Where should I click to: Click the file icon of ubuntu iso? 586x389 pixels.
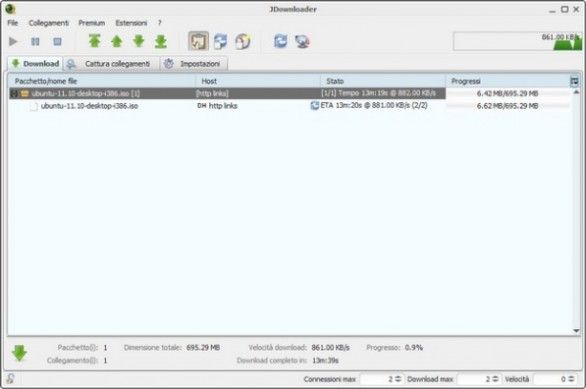click(34, 106)
